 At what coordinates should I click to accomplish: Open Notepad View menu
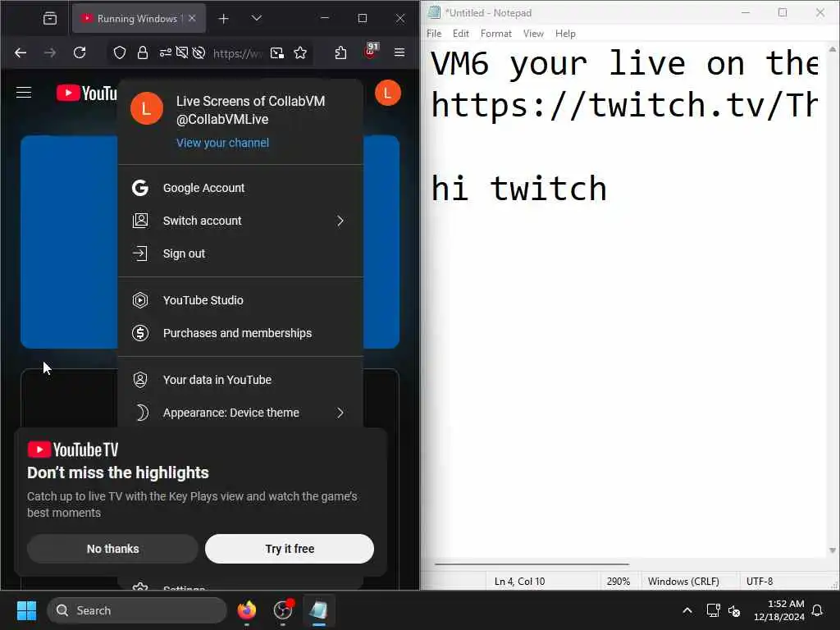click(x=533, y=33)
